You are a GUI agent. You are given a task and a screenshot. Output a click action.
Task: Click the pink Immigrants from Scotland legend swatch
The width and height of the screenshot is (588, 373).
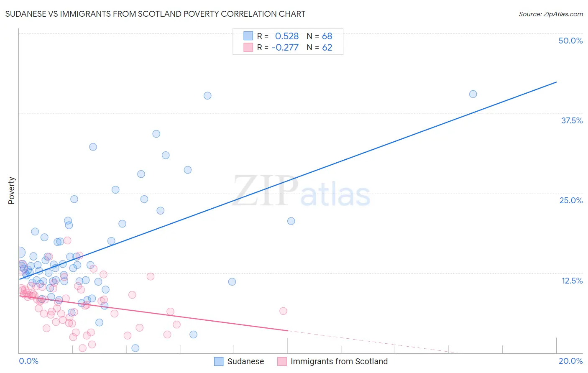(x=282, y=361)
